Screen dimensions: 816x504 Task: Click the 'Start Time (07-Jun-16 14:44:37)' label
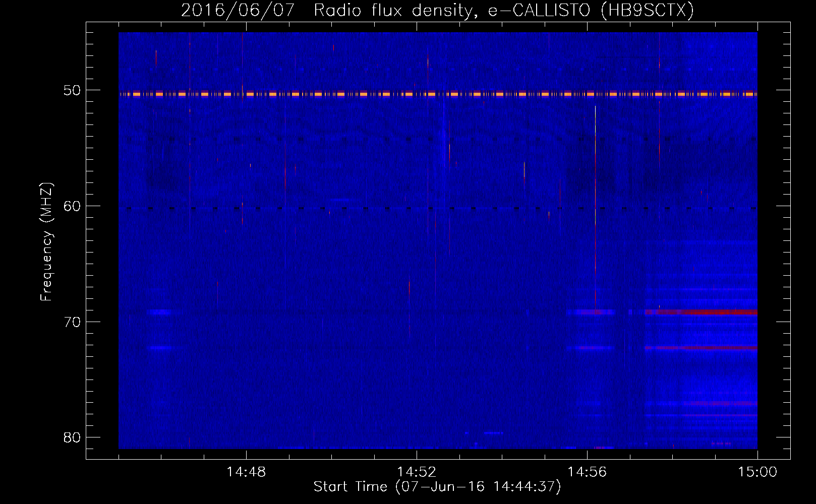[437, 487]
